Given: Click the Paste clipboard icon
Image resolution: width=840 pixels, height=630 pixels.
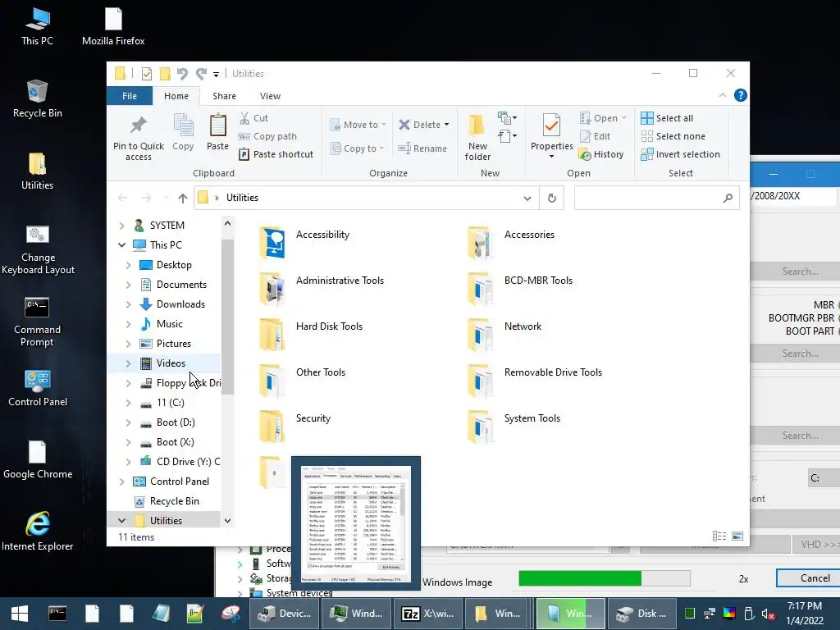Looking at the screenshot, I should click(x=217, y=132).
